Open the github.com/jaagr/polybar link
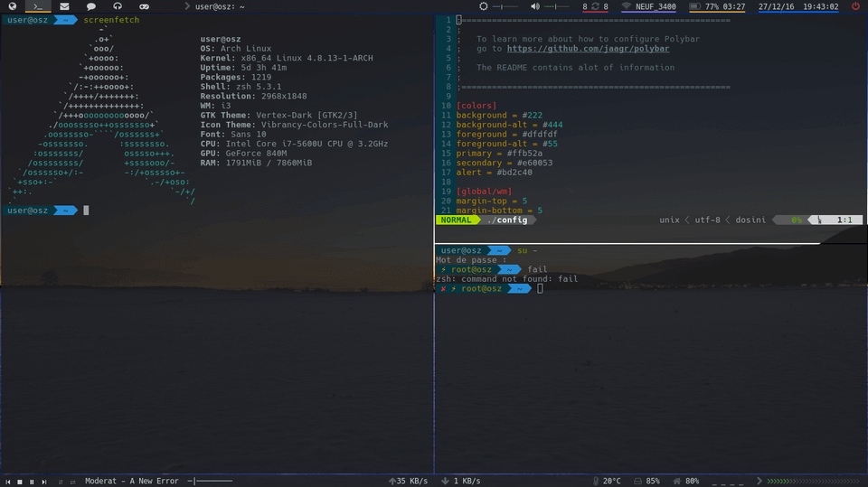This screenshot has height=487, width=868. [588, 48]
